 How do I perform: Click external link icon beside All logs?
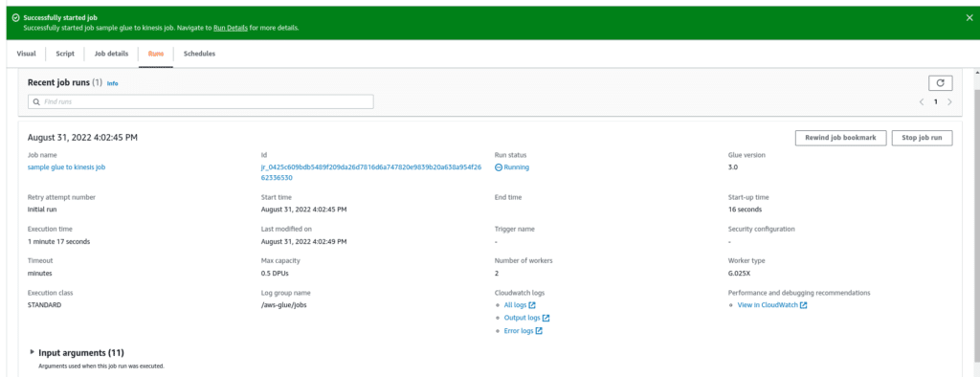[x=532, y=305]
